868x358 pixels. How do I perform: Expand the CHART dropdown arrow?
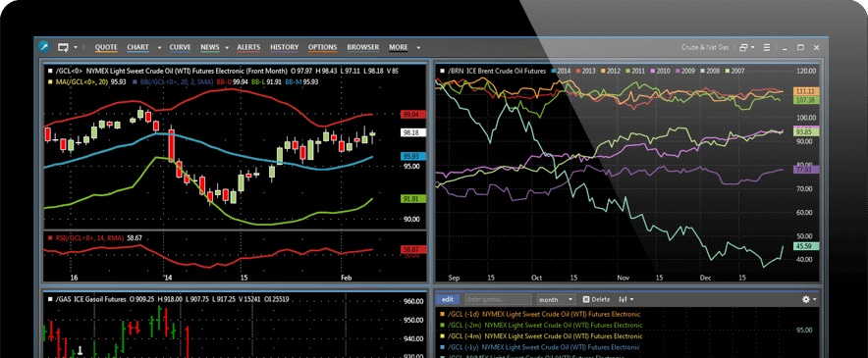click(x=159, y=48)
